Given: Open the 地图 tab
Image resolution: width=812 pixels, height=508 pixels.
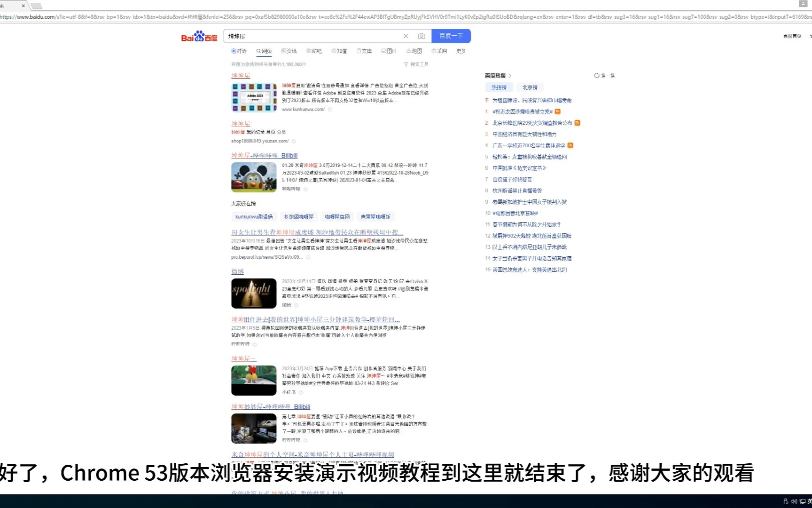Looking at the screenshot, I should tap(414, 51).
